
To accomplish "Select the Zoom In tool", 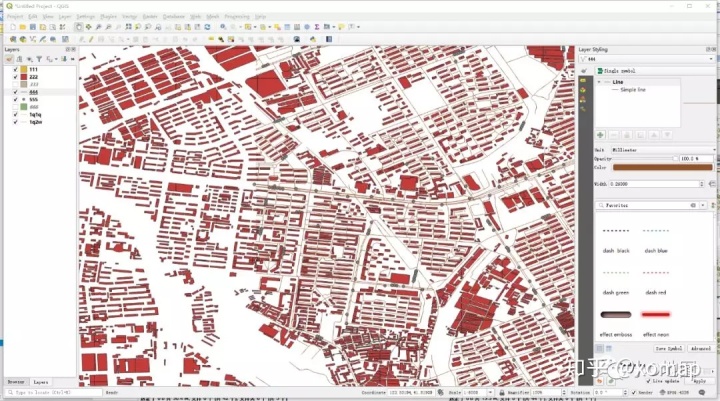I will pyautogui.click(x=98, y=27).
